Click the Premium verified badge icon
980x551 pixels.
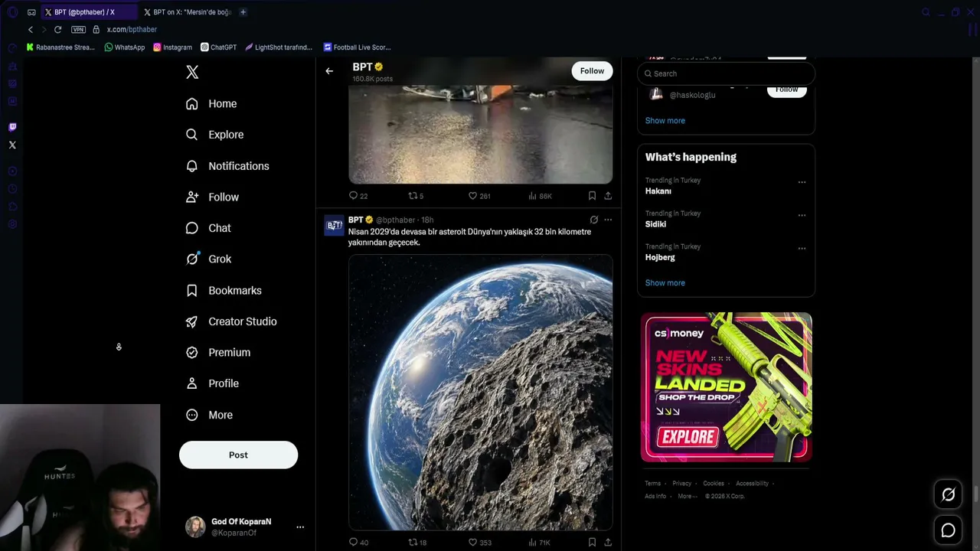tap(192, 353)
